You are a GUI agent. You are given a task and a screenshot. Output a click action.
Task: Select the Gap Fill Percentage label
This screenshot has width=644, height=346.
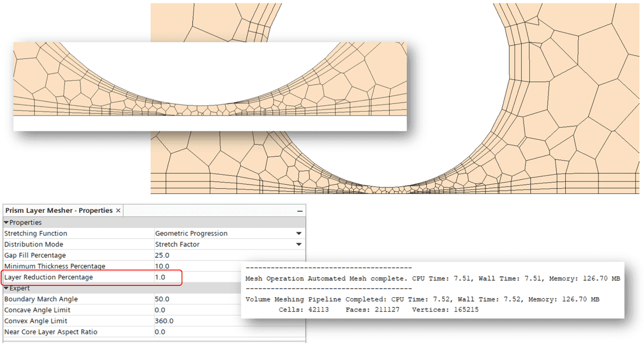[35, 255]
